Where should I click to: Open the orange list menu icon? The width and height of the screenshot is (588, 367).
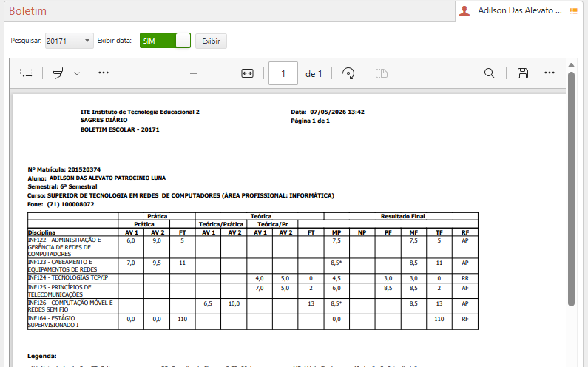574,11
